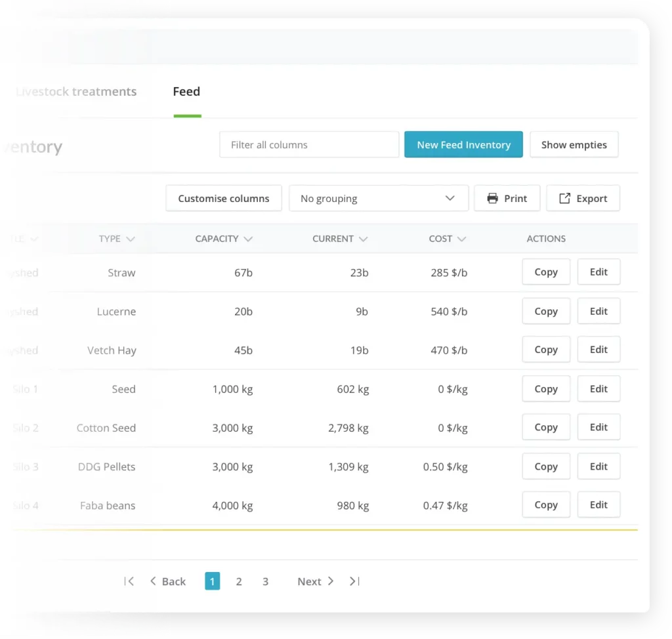Switch to the Feed tab
Image resolution: width=672 pixels, height=639 pixels.
click(x=186, y=92)
